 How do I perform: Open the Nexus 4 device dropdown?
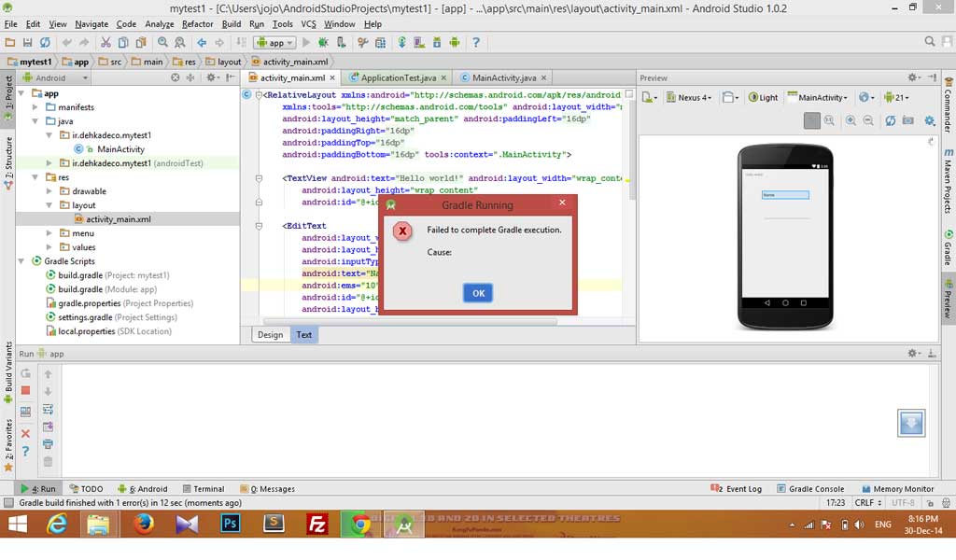[x=689, y=97]
